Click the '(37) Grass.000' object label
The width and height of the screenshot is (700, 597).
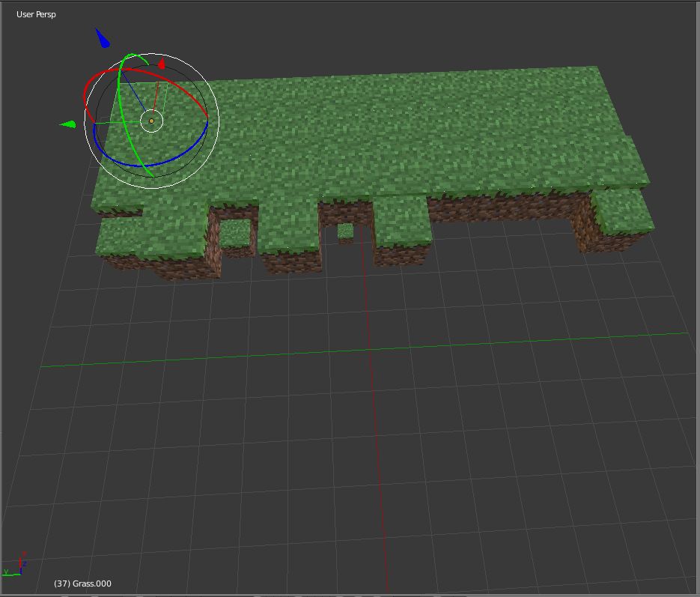coord(82,584)
